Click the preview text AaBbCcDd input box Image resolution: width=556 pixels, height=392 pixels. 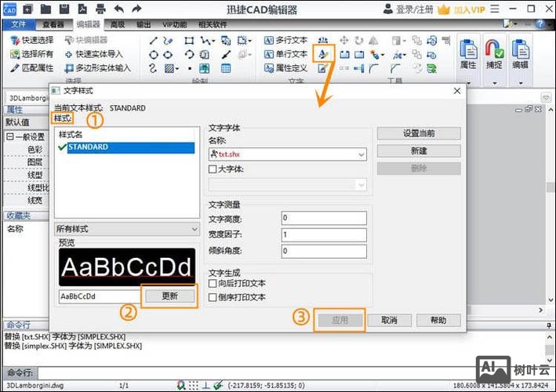(x=100, y=296)
